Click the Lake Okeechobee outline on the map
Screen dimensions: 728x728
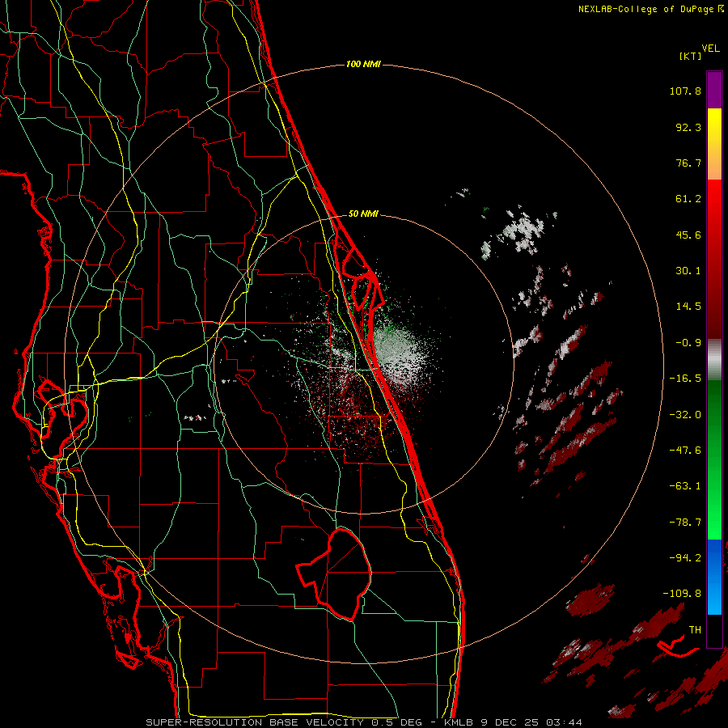[334, 574]
